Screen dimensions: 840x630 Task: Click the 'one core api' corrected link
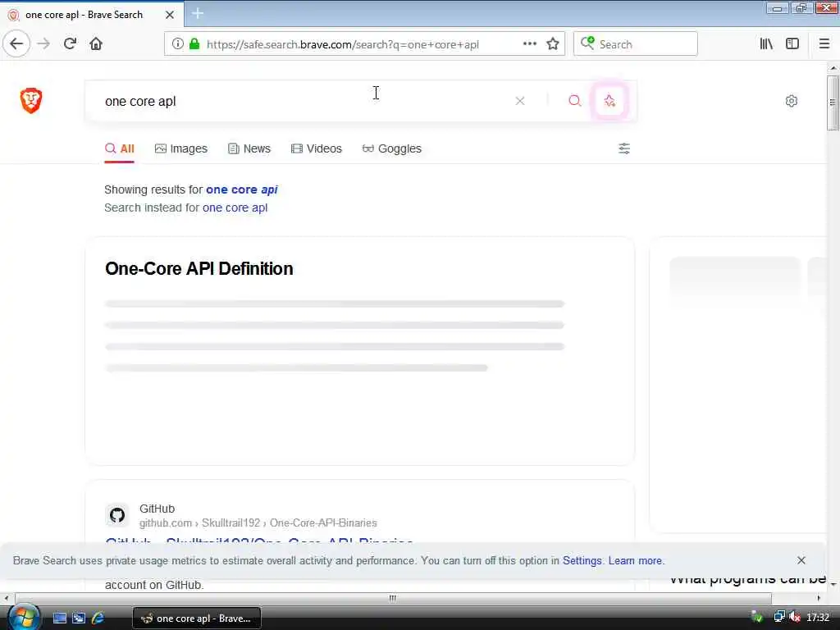point(242,189)
